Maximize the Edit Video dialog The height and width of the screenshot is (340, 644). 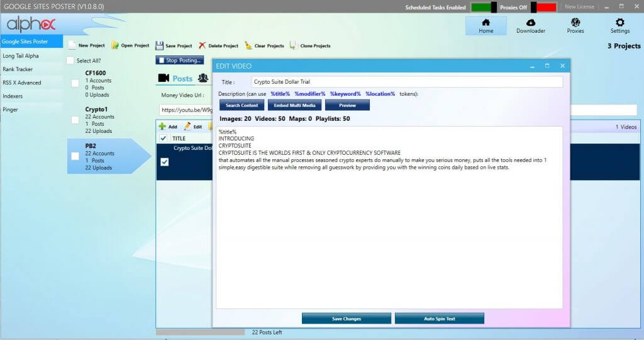point(547,65)
